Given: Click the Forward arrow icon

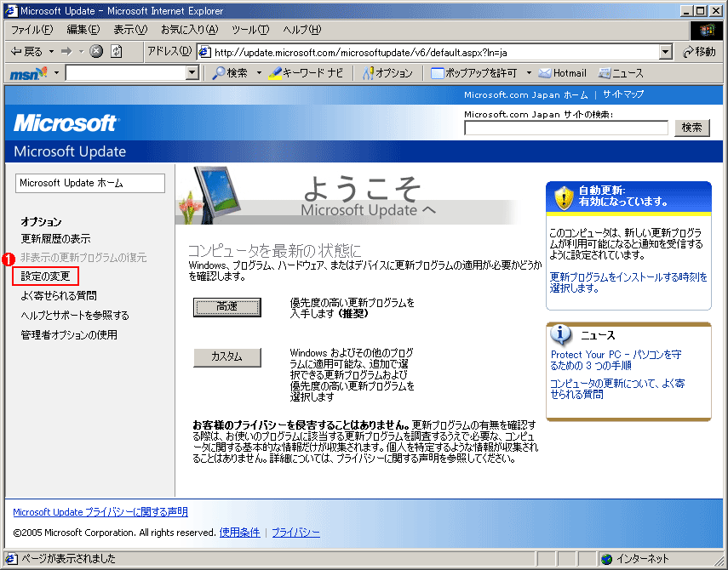Looking at the screenshot, I should [66, 52].
